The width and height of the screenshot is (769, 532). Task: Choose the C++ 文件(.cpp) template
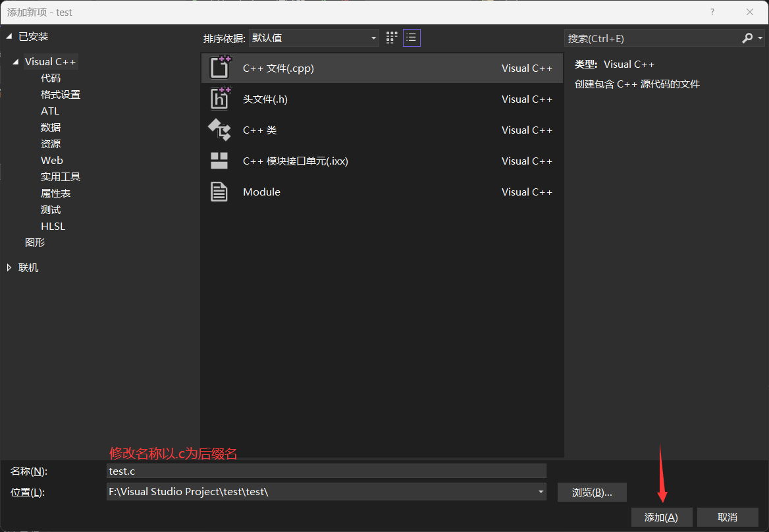point(382,68)
